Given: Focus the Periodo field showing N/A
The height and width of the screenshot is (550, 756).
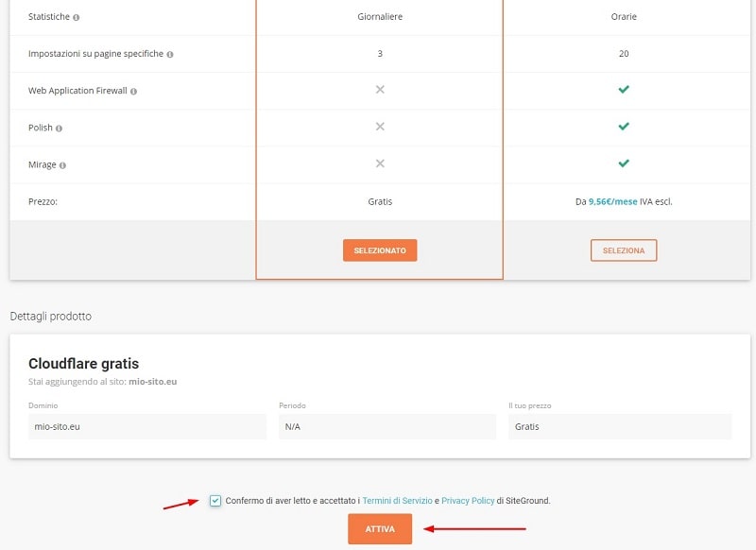Looking at the screenshot, I should point(387,426).
